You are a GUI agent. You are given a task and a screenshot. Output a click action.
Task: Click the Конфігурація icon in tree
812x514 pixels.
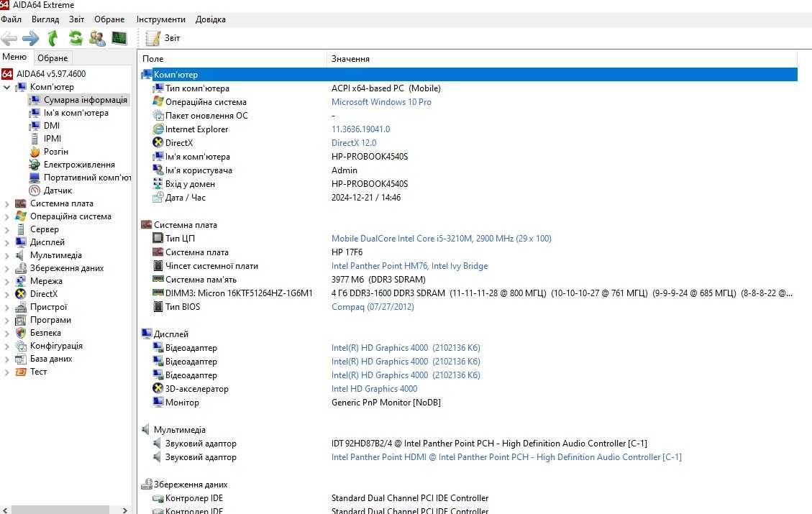pos(21,346)
